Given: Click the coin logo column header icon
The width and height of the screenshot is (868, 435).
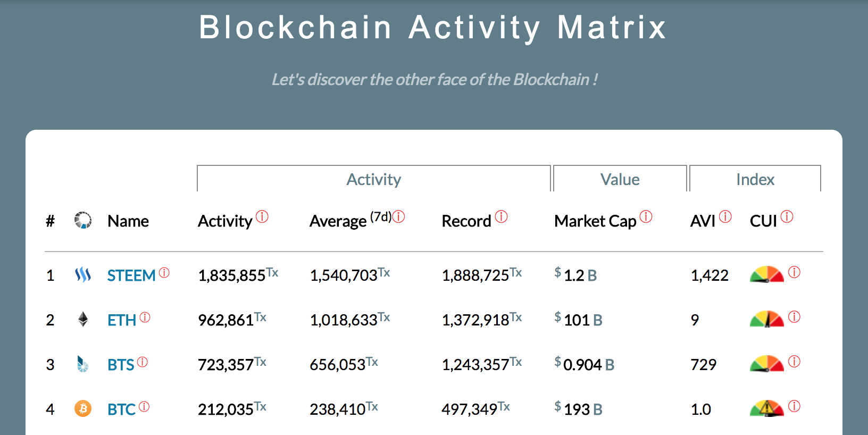Looking at the screenshot, I should [x=83, y=220].
